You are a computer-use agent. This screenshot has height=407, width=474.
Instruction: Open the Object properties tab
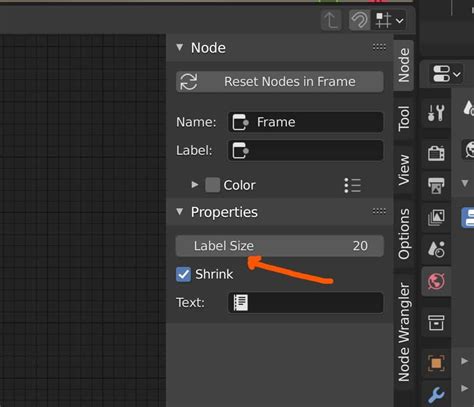pyautogui.click(x=436, y=363)
